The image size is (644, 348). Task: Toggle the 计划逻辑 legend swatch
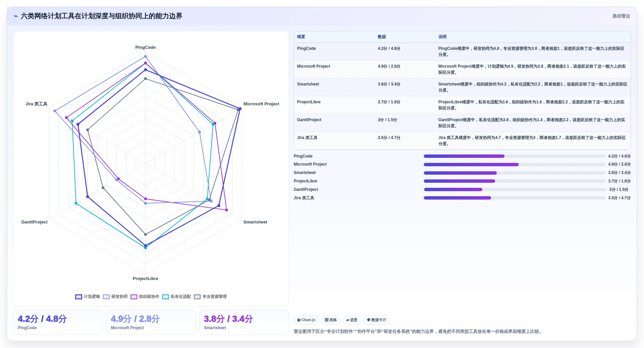[x=78, y=297]
